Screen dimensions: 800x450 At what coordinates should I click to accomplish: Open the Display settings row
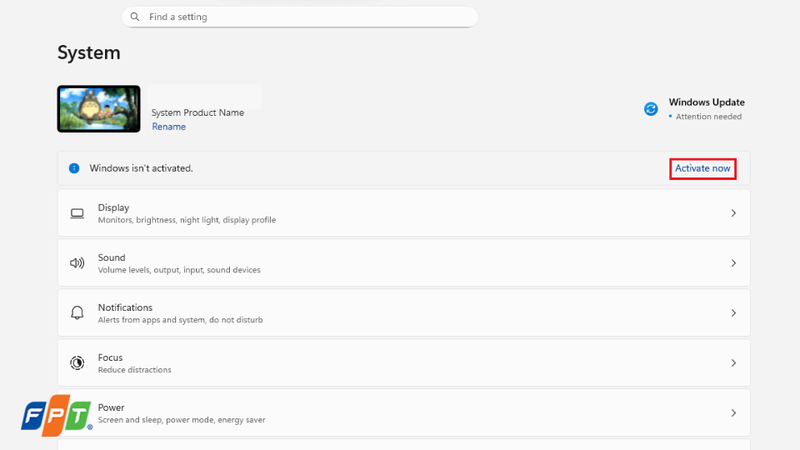point(404,213)
